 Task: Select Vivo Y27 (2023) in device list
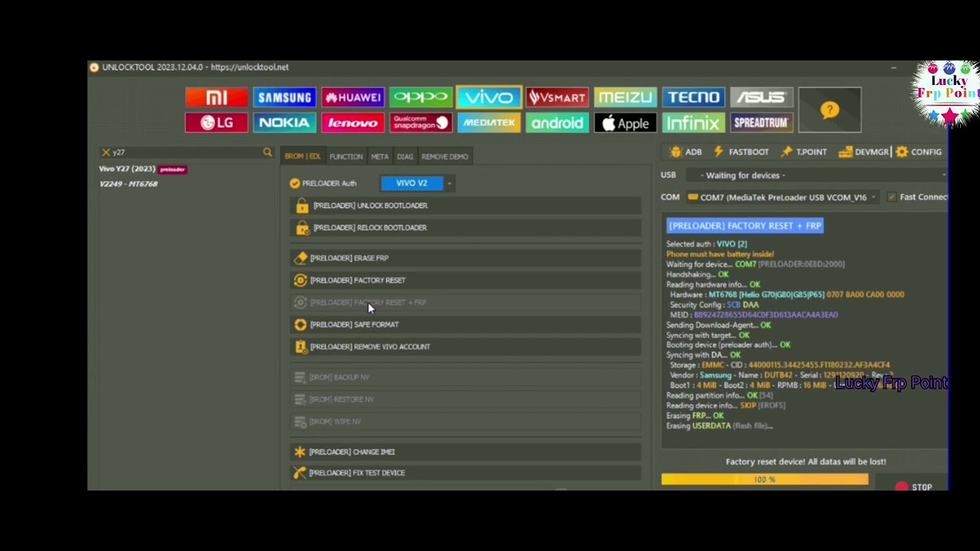(x=127, y=168)
